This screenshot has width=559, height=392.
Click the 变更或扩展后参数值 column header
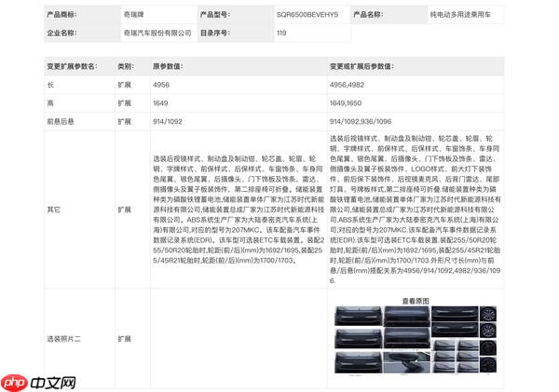coord(361,66)
